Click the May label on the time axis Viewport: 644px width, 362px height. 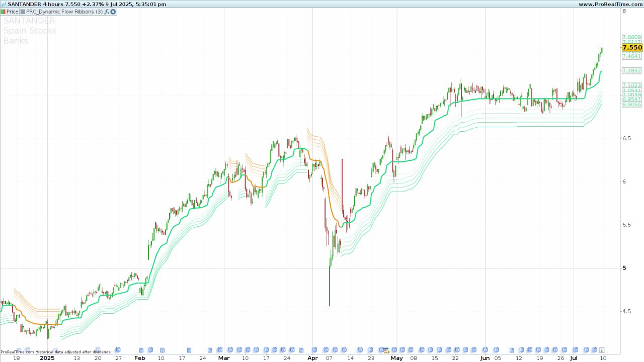(397, 358)
